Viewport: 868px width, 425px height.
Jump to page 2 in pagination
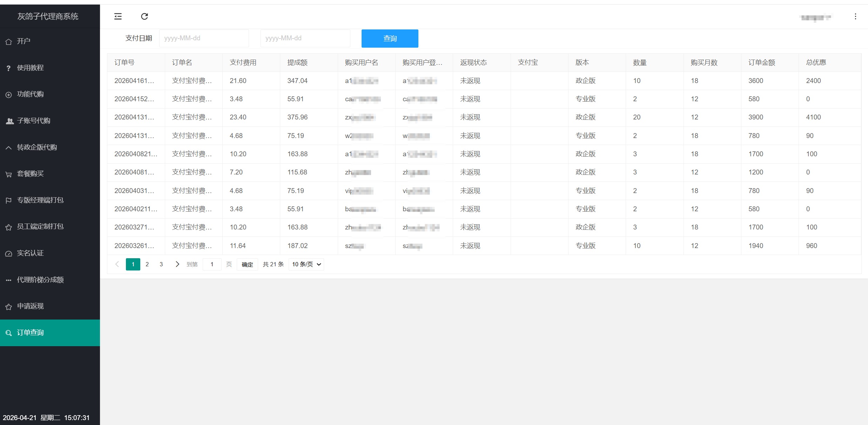click(147, 265)
